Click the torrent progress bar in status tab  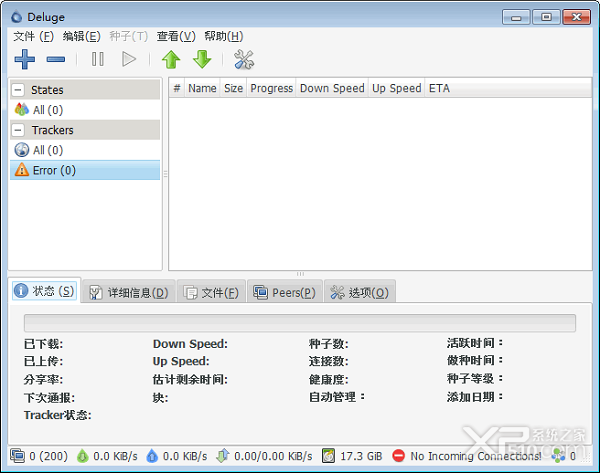click(300, 323)
